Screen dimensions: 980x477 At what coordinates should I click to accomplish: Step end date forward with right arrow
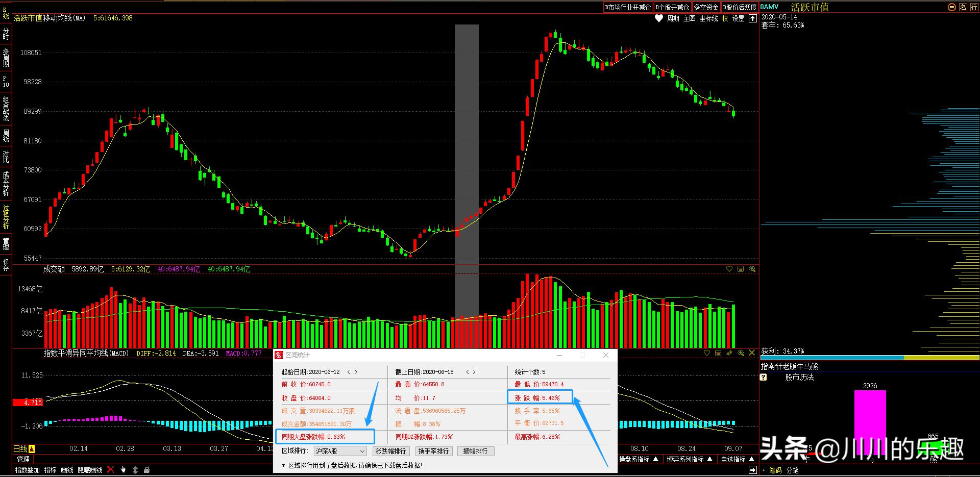(474, 372)
